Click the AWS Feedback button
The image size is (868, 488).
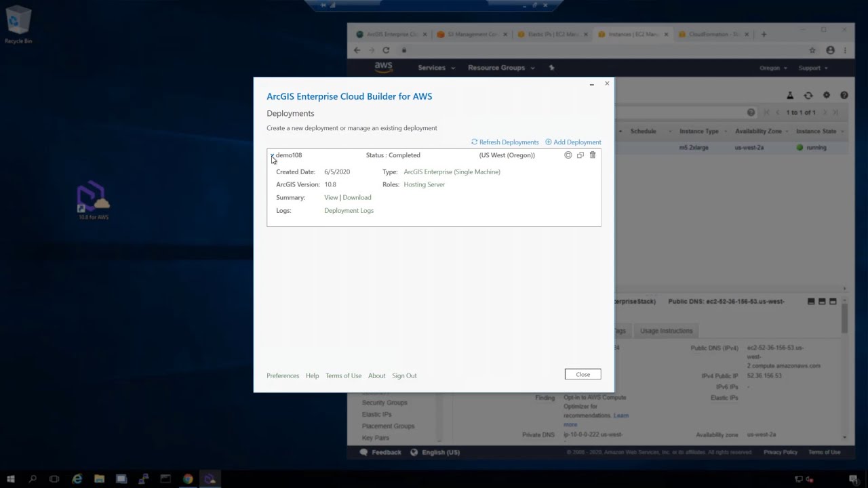coord(380,452)
